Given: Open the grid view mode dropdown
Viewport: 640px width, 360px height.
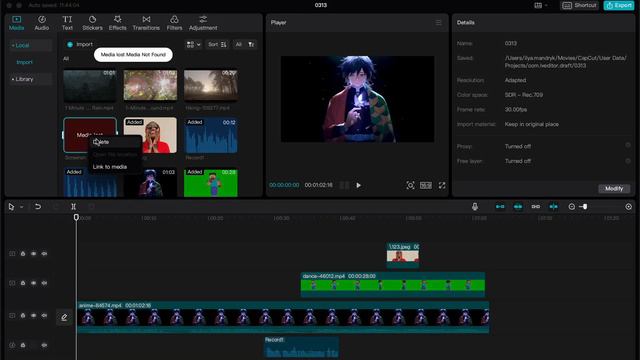Looking at the screenshot, I should (x=193, y=44).
